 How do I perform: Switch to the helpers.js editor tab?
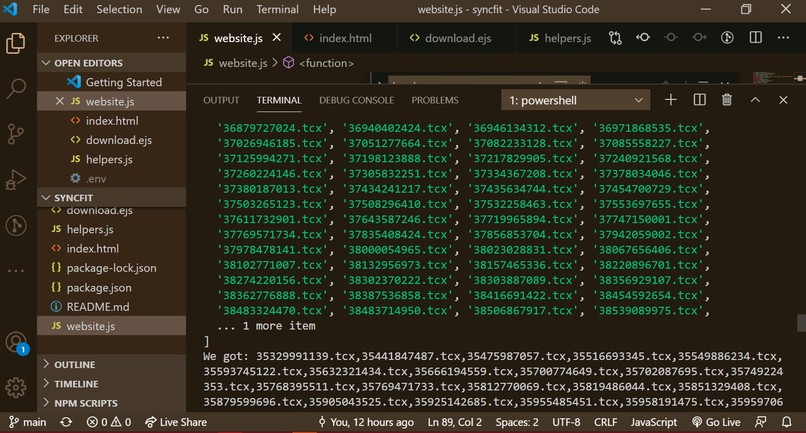pos(560,38)
